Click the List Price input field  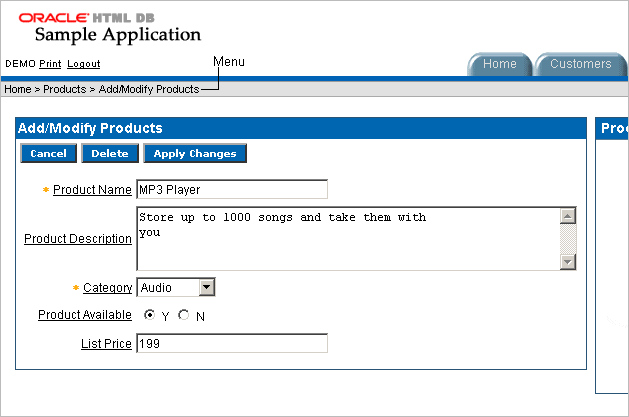point(231,344)
